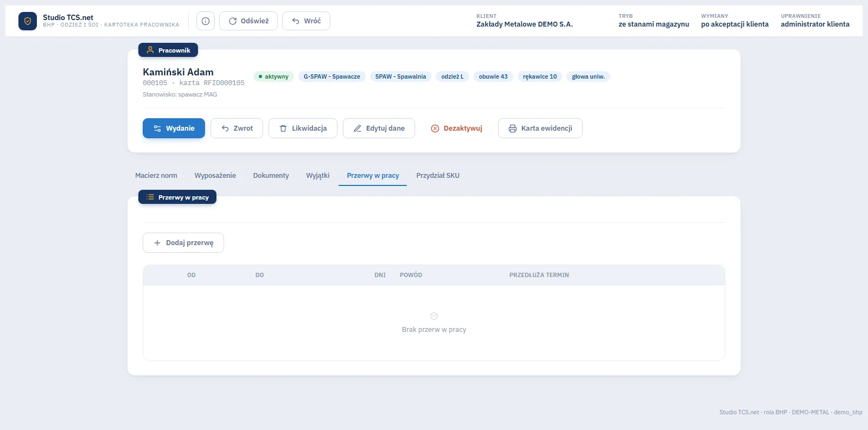Click the Dodaj przerwę button
Viewport: 868px width, 430px height.
pyautogui.click(x=183, y=243)
